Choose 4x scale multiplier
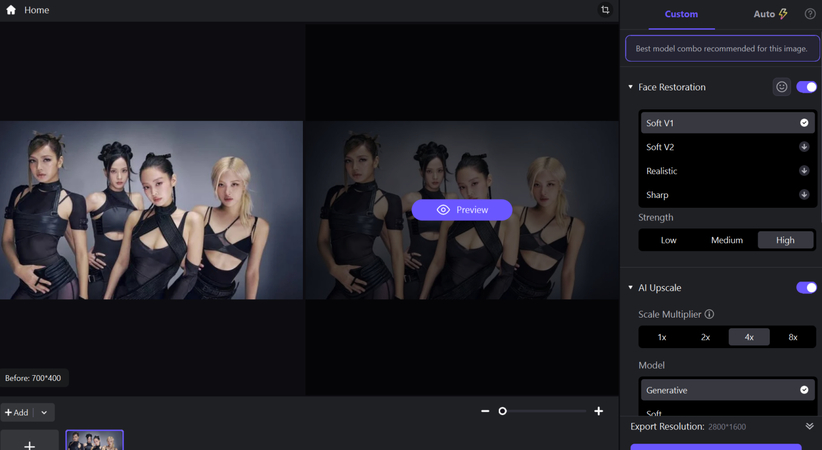The width and height of the screenshot is (822, 450). pyautogui.click(x=749, y=337)
